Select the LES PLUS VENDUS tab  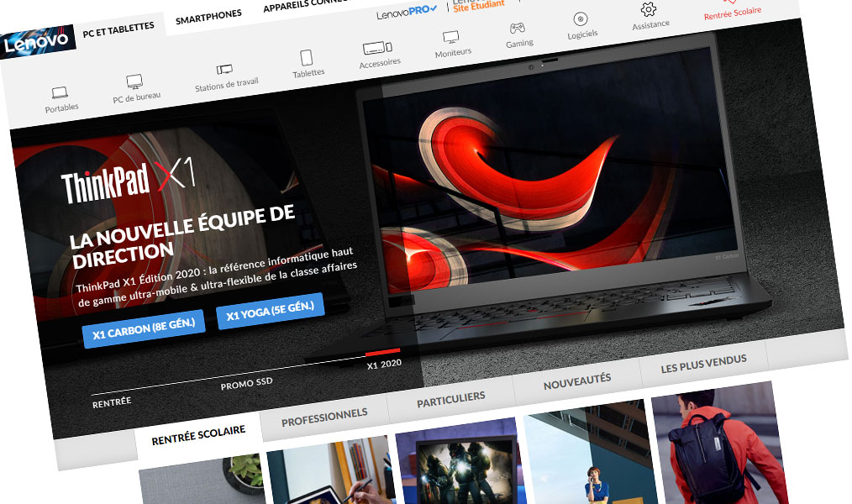tap(703, 364)
